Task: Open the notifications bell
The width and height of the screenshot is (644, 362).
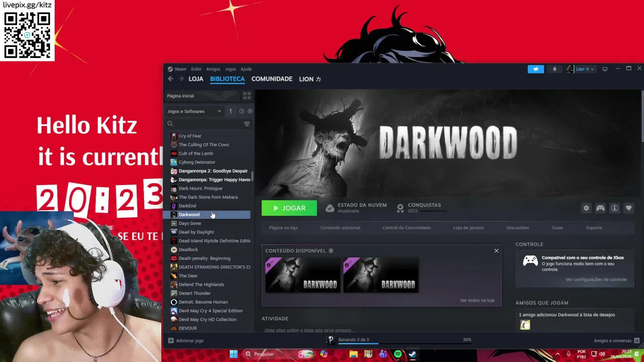Action: click(554, 69)
